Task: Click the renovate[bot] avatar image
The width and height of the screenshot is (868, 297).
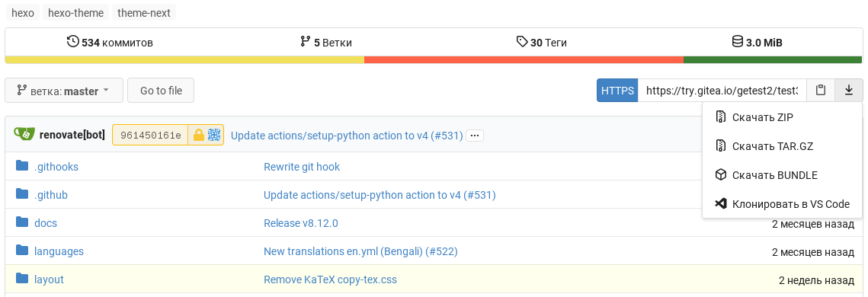Action: 24,134
